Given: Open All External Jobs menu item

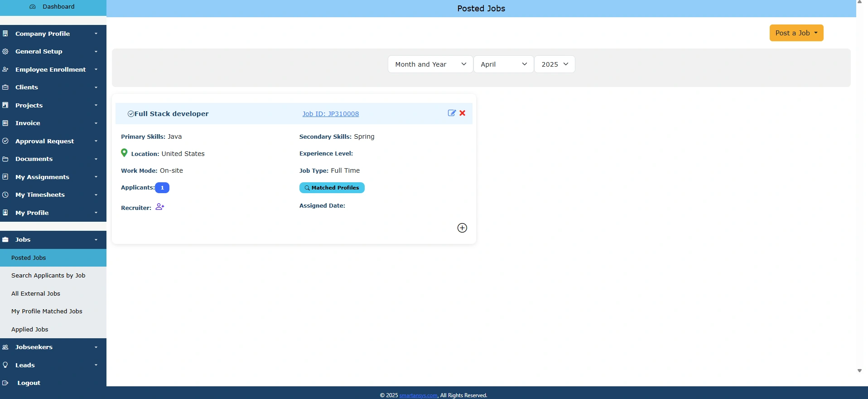Looking at the screenshot, I should pos(36,293).
